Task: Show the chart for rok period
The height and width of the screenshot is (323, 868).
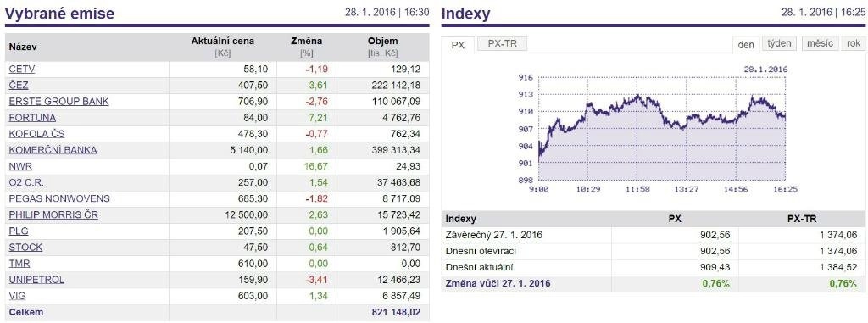Action: 853,43
